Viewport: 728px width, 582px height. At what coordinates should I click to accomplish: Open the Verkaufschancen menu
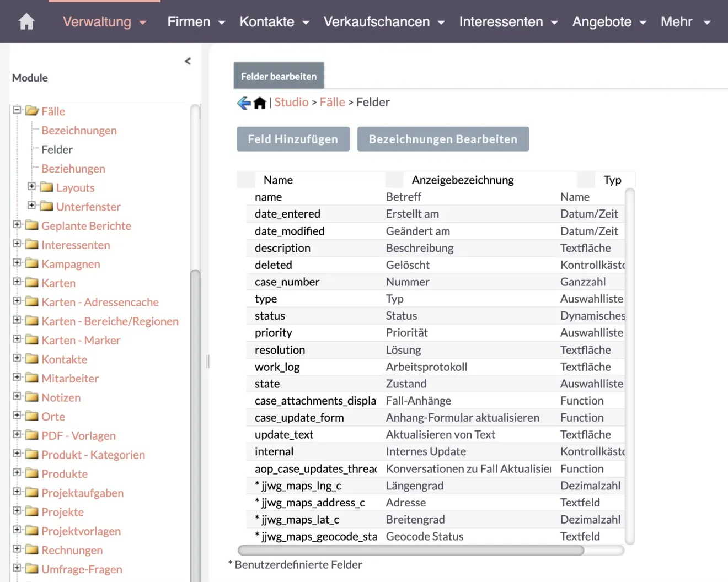[383, 22]
